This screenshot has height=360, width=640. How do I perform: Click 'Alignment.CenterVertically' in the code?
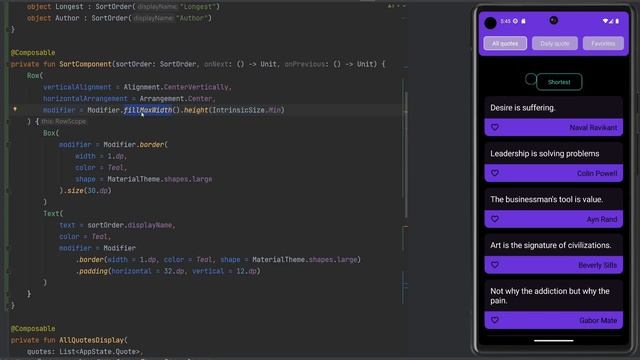[x=176, y=87]
